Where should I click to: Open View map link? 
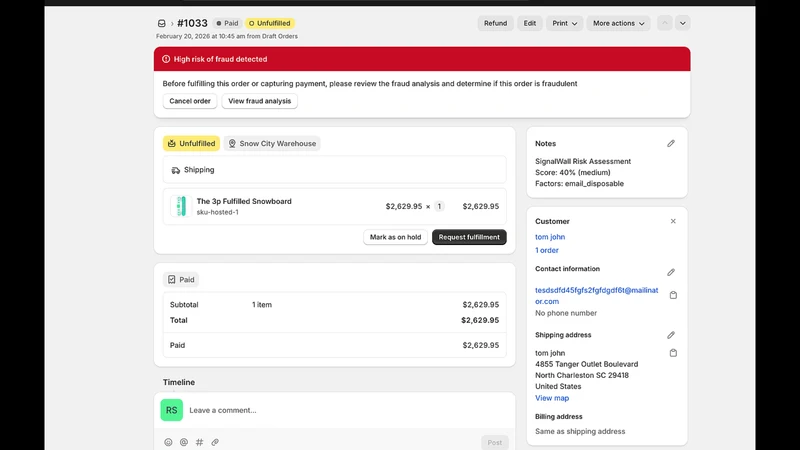pos(552,398)
